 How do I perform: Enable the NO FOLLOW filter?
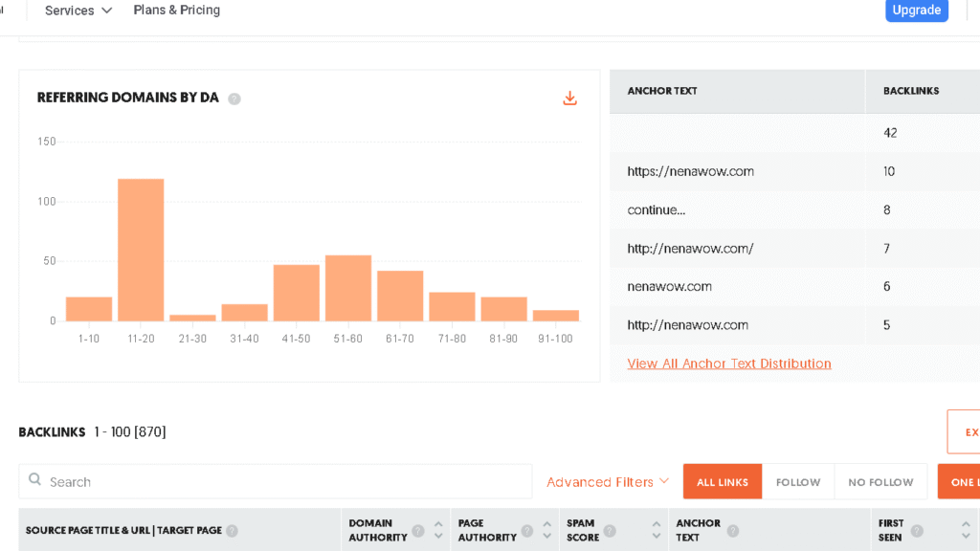coord(880,481)
